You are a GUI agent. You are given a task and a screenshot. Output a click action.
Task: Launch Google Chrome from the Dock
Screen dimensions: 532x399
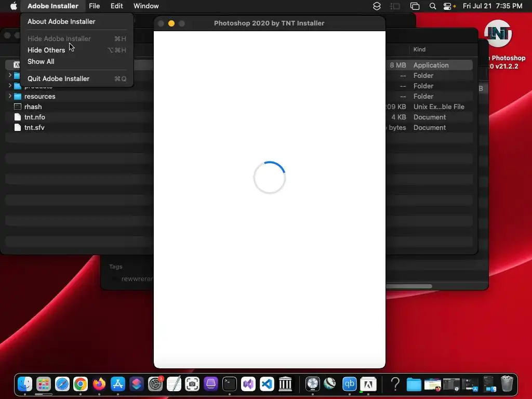(x=81, y=384)
